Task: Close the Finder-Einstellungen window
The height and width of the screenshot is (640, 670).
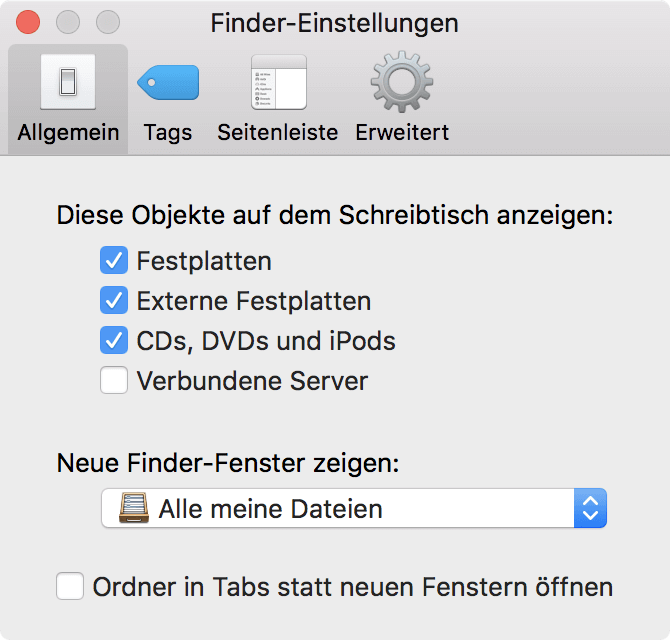Action: 28,22
